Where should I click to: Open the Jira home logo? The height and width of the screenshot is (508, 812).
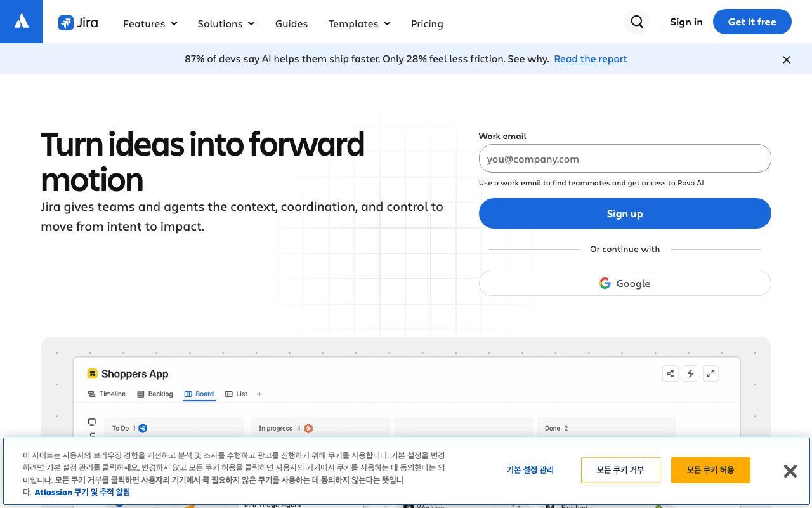pos(78,23)
